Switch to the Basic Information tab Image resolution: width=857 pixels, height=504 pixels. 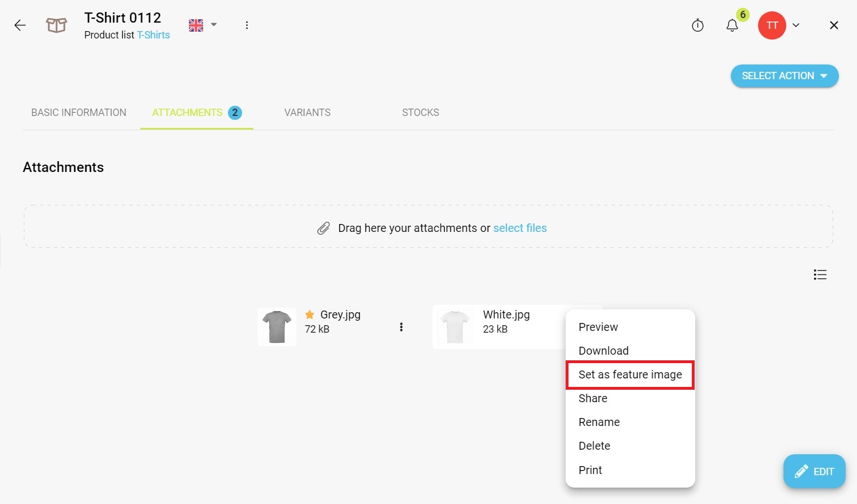(x=79, y=113)
